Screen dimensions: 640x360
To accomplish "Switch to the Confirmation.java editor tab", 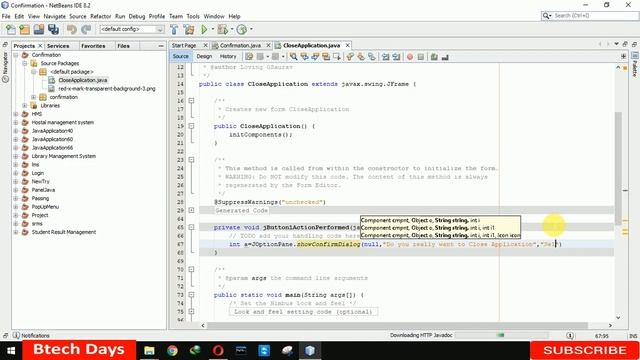I will [240, 45].
